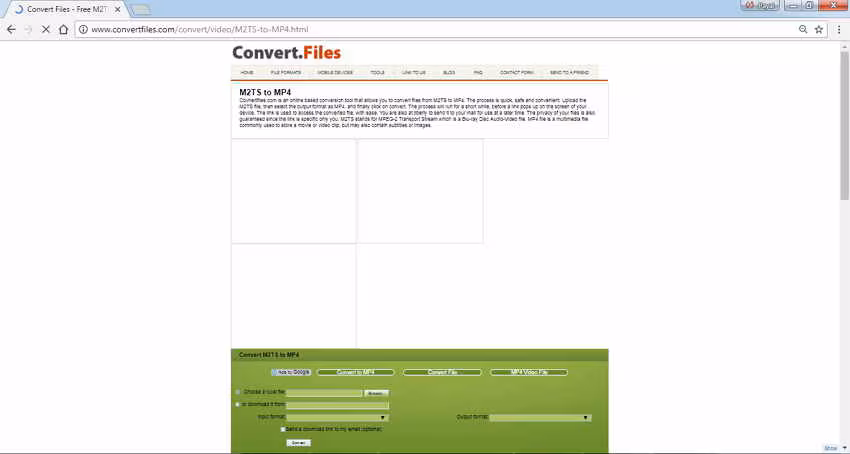Click the Convert.Files site logo
Screen dimensions: 850x454
286,53
